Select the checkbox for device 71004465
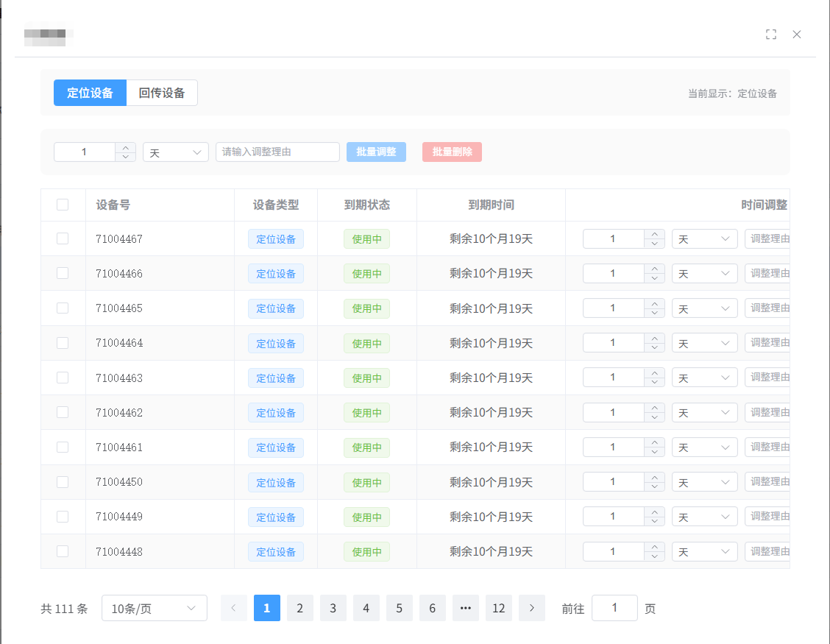The width and height of the screenshot is (830, 644). [x=63, y=308]
